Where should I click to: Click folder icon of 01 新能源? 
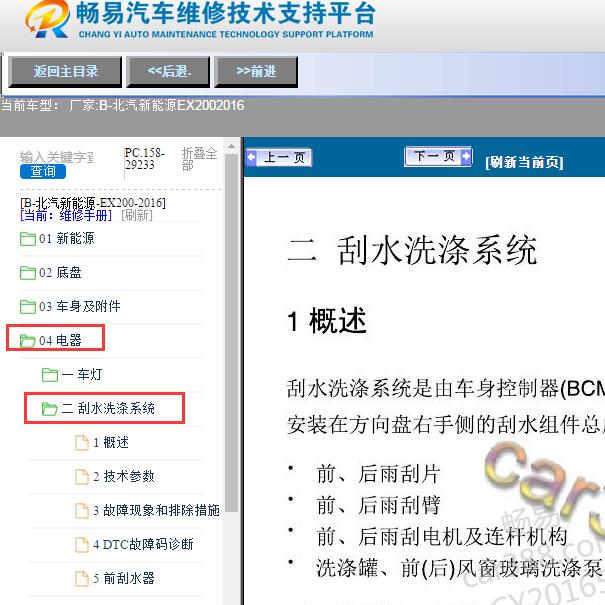(x=28, y=239)
